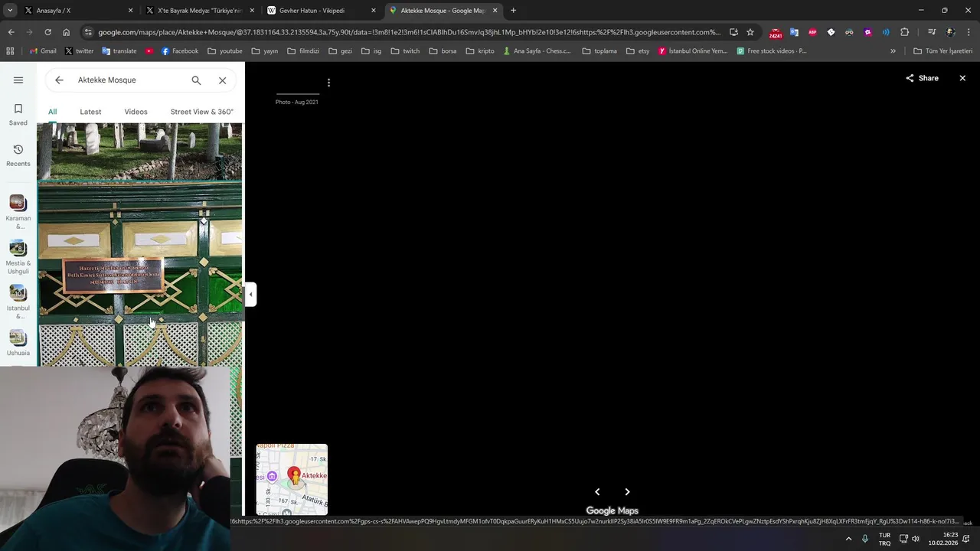Select the Latest photos tab
Viewport: 980px width, 551px height.
coord(90,112)
